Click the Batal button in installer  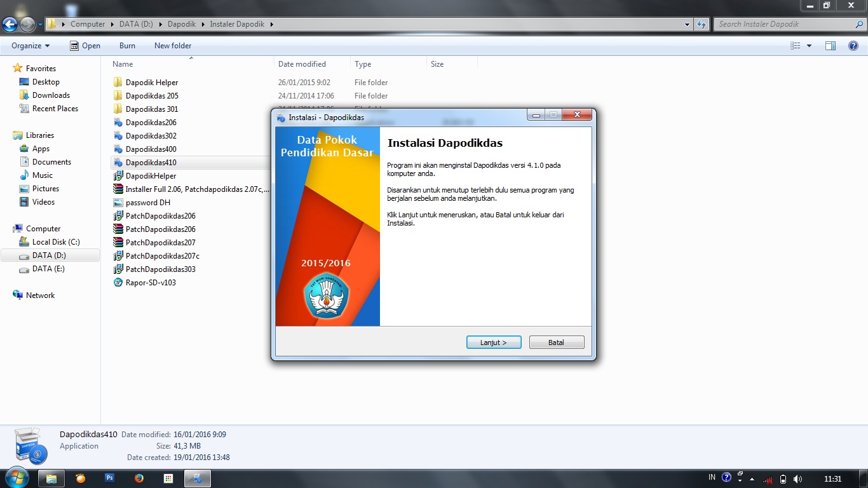click(x=557, y=342)
